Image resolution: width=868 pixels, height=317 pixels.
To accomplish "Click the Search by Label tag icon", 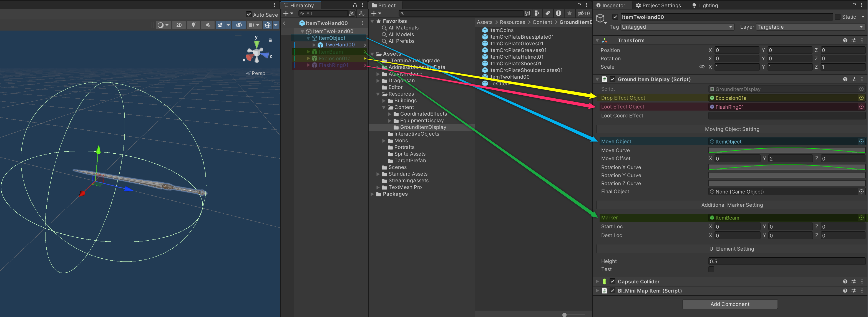I will click(x=548, y=14).
